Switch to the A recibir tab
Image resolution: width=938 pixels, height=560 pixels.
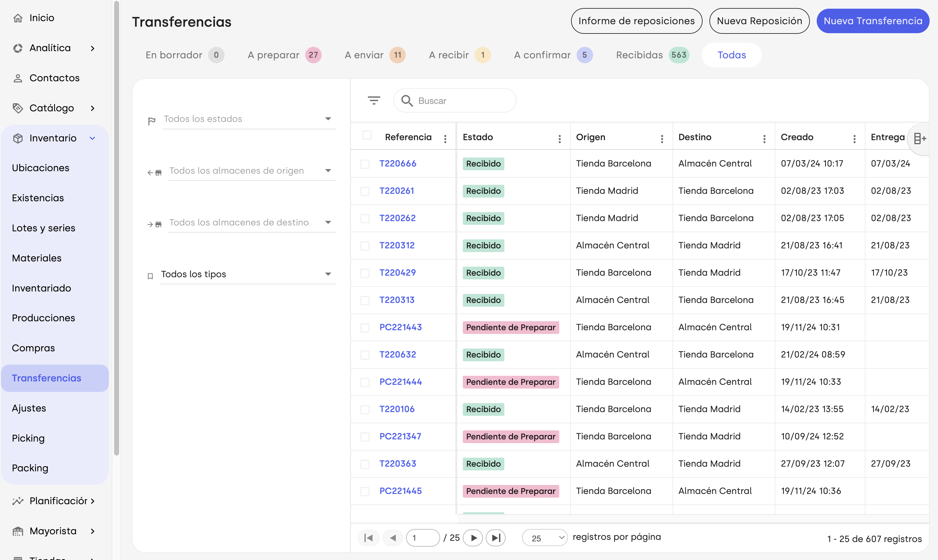[x=460, y=55]
